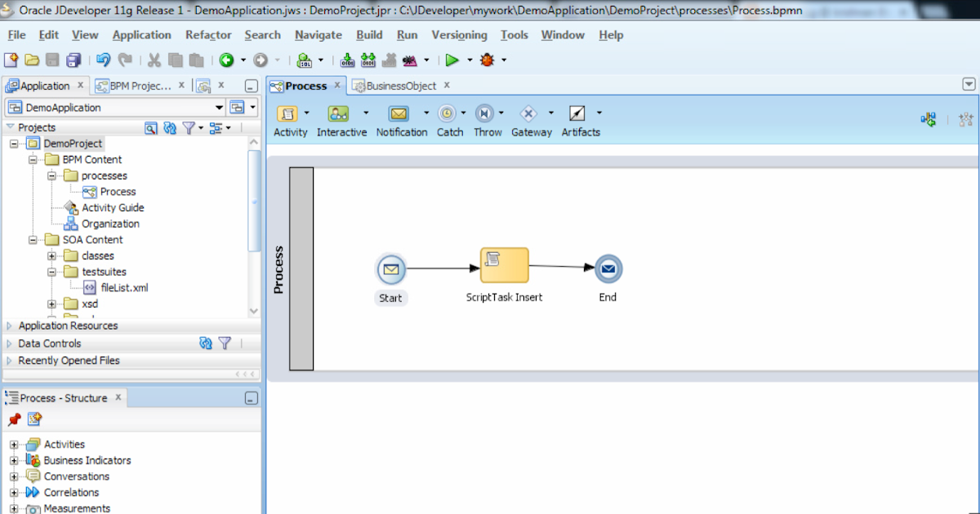This screenshot has width=980, height=514.
Task: Undo the last action via toolbar
Action: pos(103,60)
